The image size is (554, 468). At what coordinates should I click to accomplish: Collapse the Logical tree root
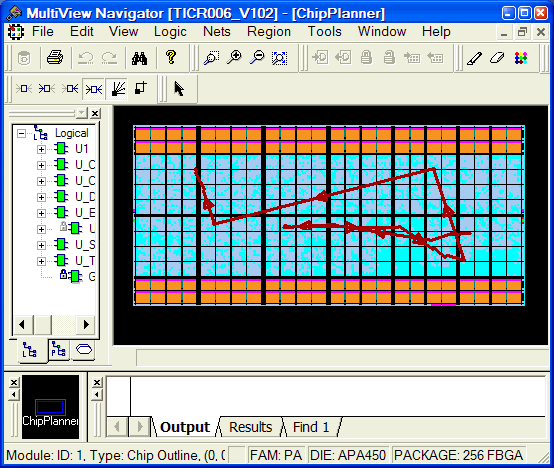22,134
